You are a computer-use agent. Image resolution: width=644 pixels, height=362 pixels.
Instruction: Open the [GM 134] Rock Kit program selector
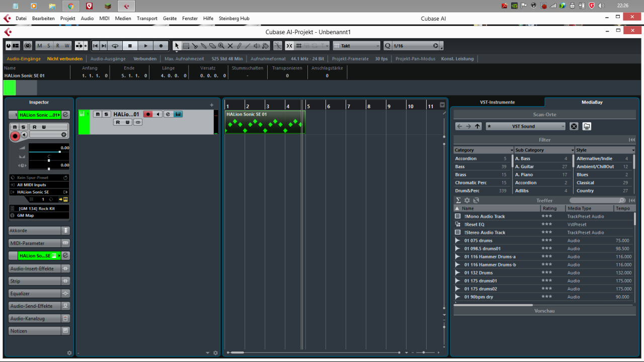click(39, 208)
